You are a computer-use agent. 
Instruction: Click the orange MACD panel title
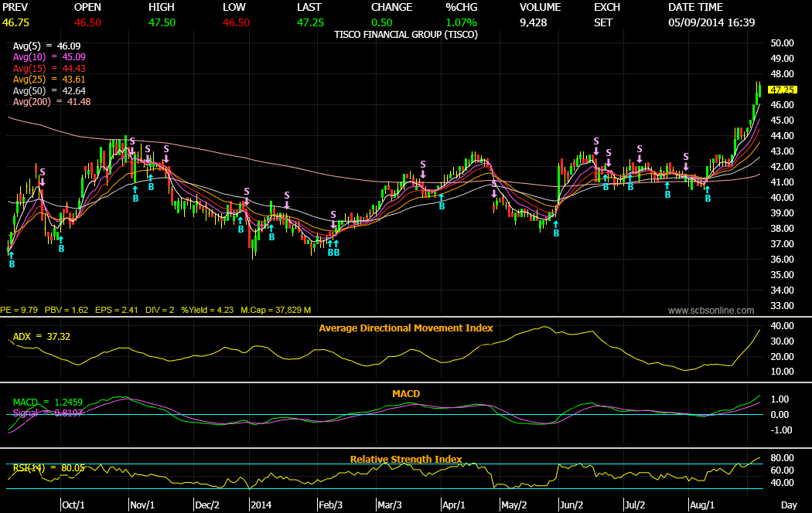[406, 393]
